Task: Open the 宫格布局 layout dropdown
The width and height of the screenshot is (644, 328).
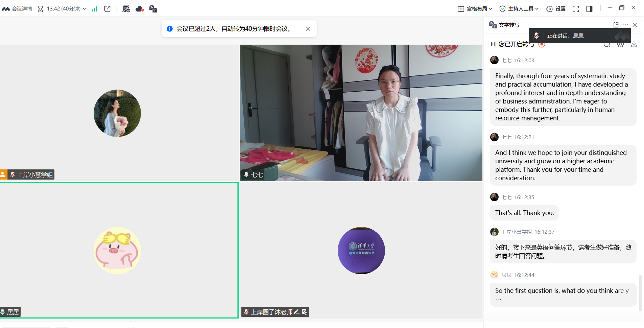Action: [475, 9]
